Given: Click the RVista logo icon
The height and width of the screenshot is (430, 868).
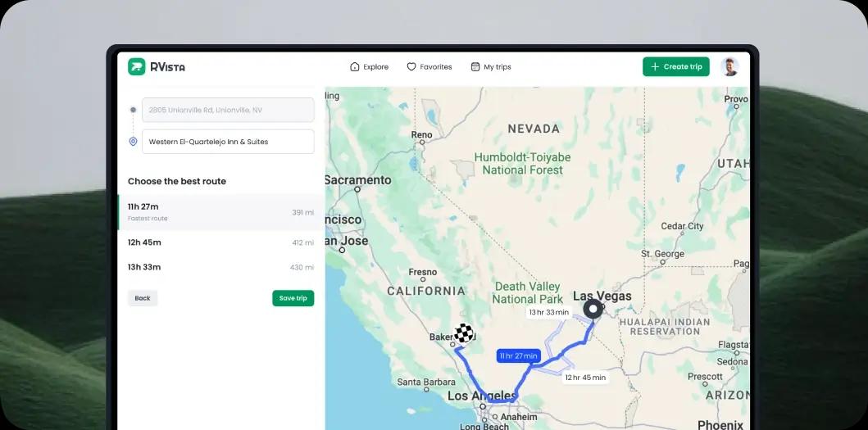Looking at the screenshot, I should pyautogui.click(x=136, y=67).
